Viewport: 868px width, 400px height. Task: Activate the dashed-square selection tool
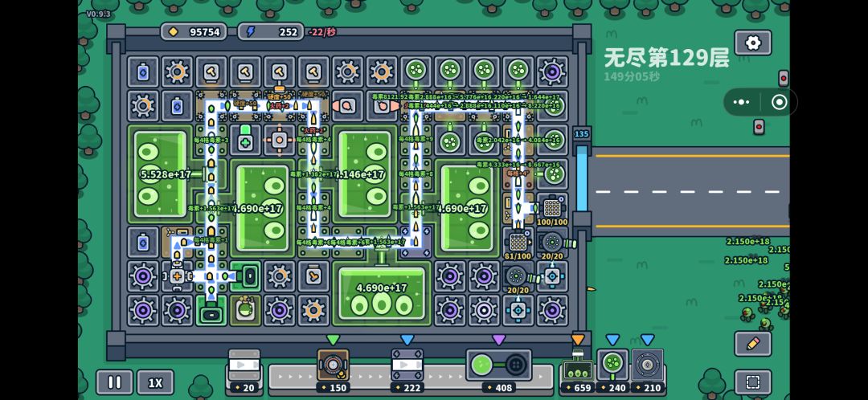point(753,382)
